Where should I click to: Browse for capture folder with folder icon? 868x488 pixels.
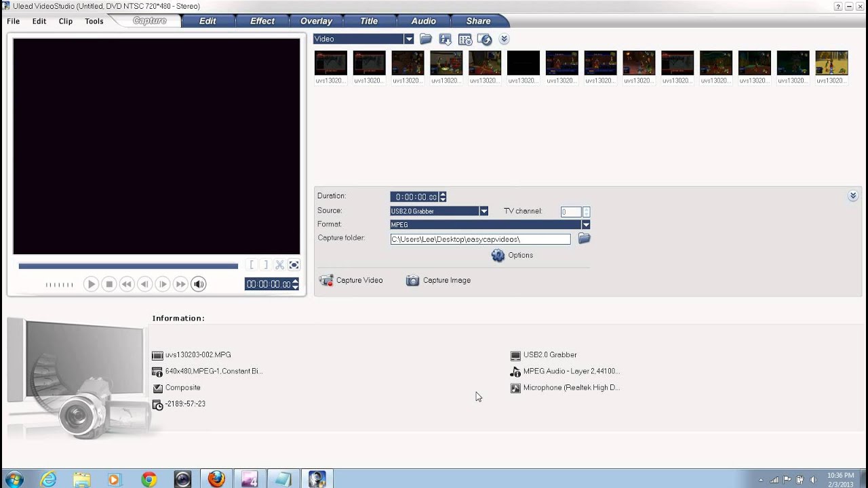(x=584, y=239)
